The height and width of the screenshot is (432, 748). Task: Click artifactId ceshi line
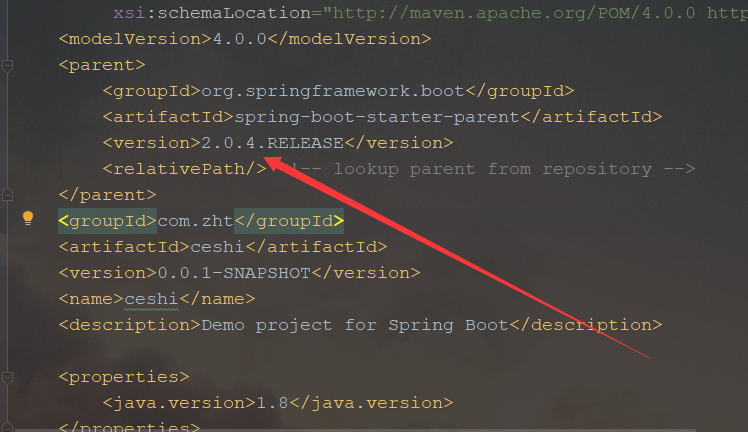(223, 247)
